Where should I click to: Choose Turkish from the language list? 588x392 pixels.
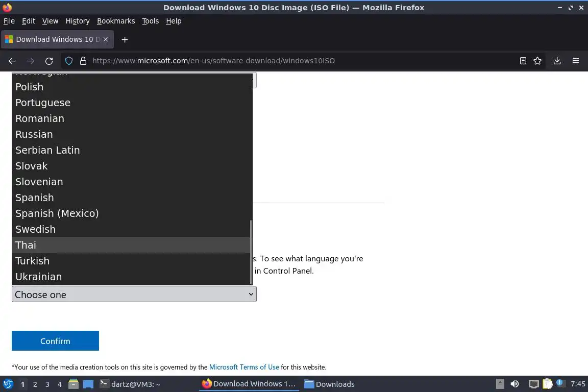[x=132, y=261]
